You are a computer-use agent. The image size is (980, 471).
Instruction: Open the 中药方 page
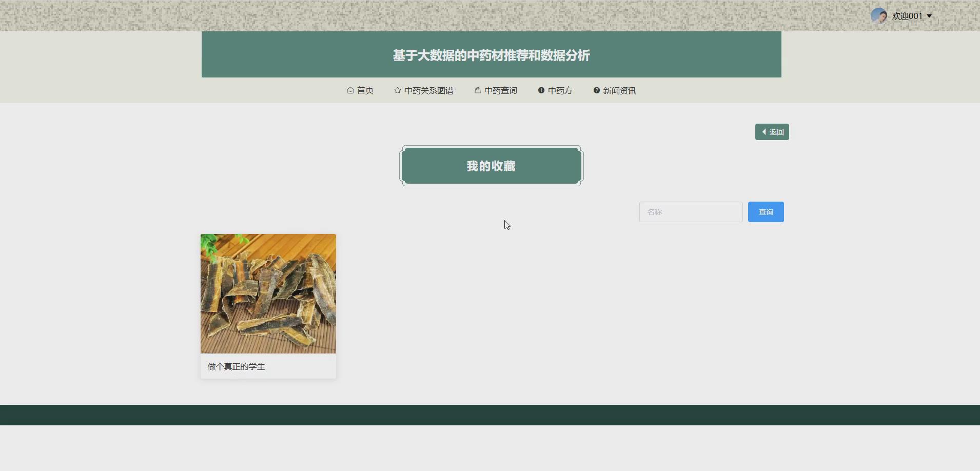(x=560, y=90)
